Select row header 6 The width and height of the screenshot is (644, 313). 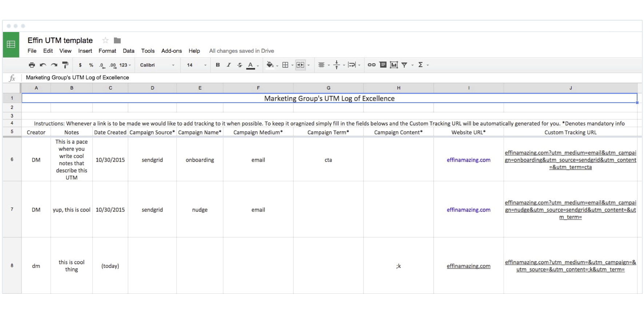point(12,159)
